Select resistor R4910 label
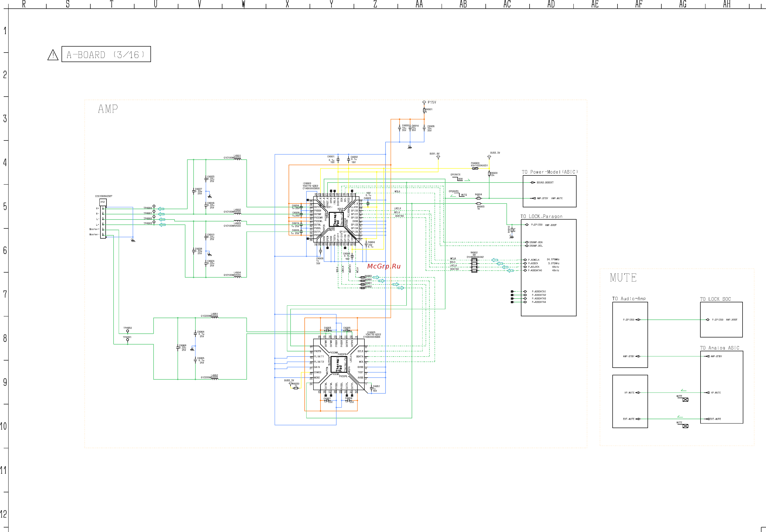766x532 pixels. pos(509,229)
